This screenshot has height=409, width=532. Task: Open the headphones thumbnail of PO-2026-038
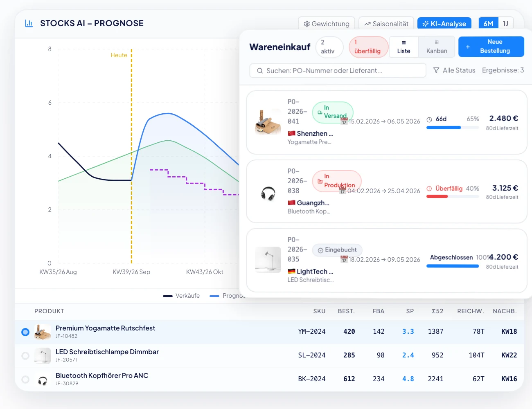[x=268, y=193]
